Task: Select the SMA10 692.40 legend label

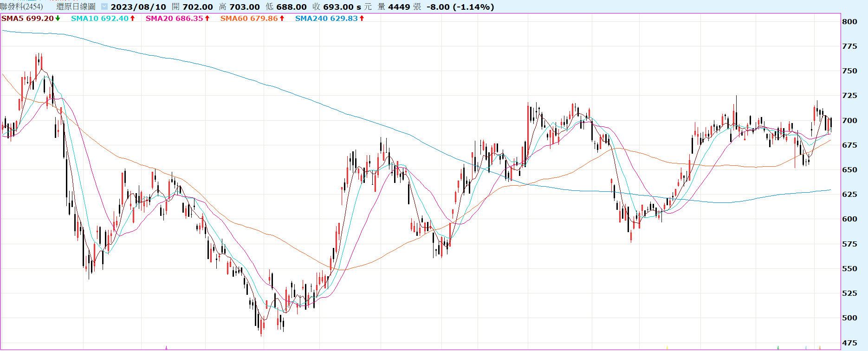Action: tap(99, 19)
